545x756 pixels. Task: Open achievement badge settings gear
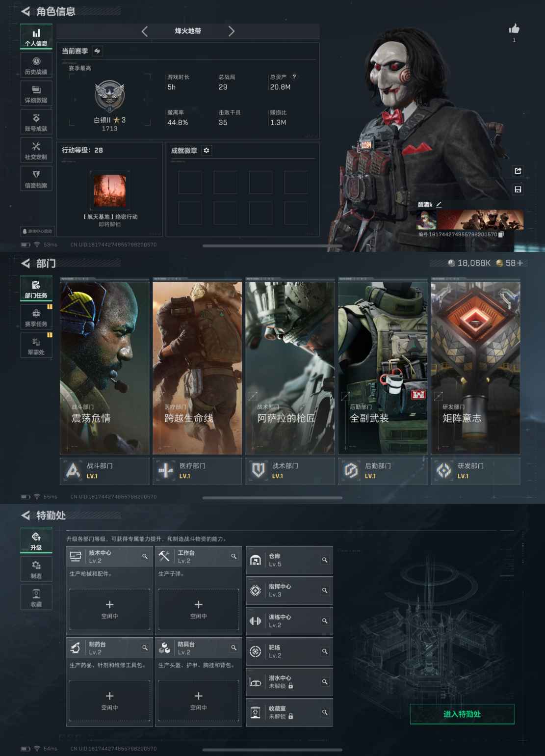pos(207,151)
